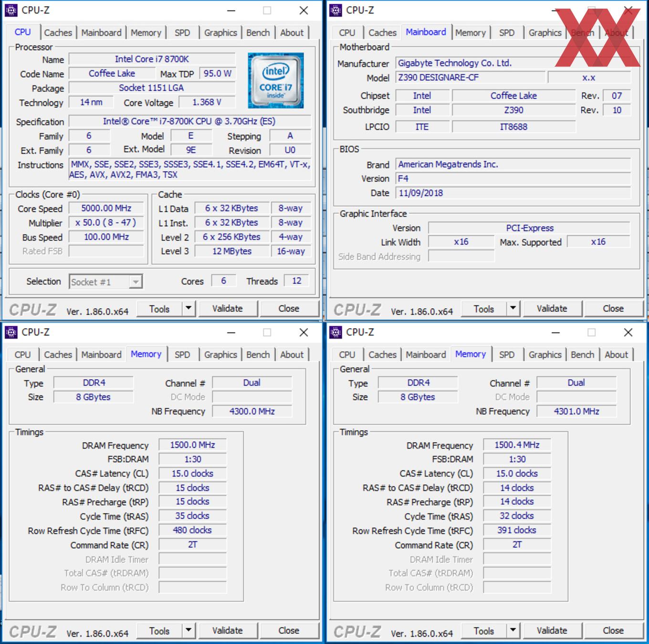Click Tools button in the CPU tab window
Screen dimensions: 649x644
159,309
